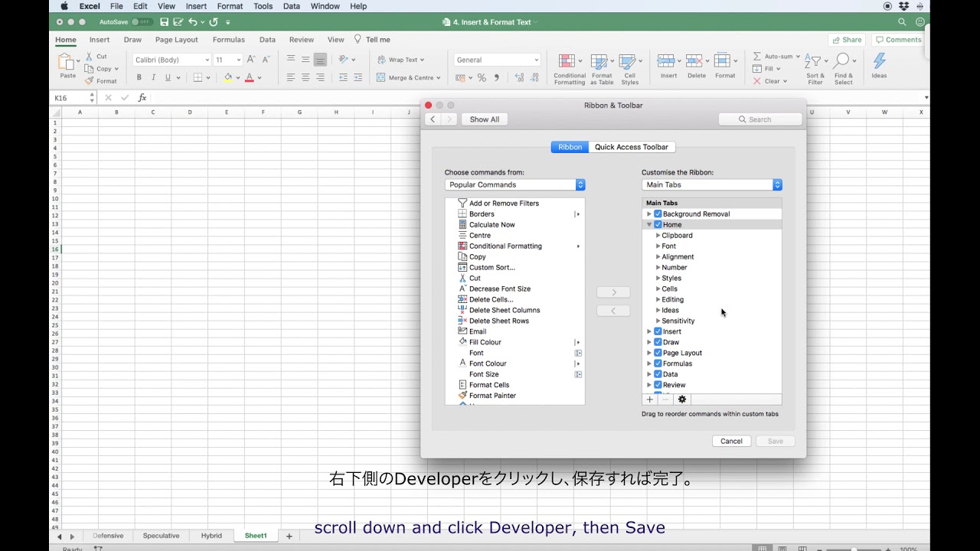Click the plus button below tabs list
The height and width of the screenshot is (551, 980).
(x=649, y=399)
